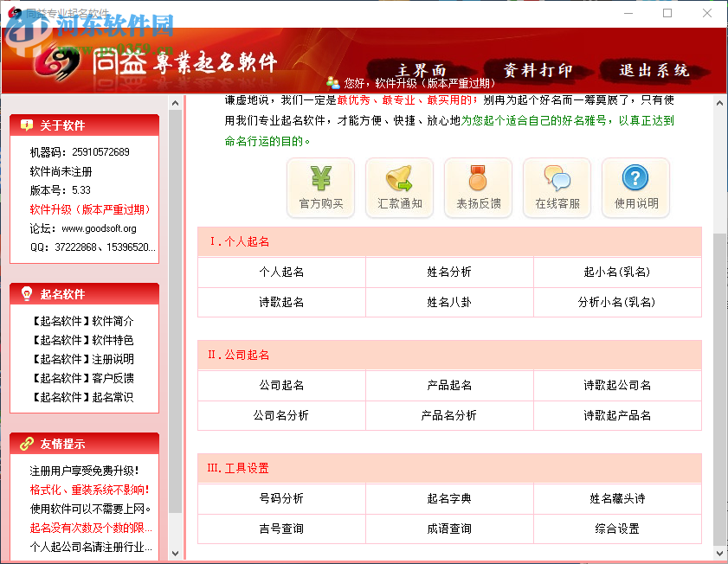
Task: Click the 官方购买 purchase icon
Action: pos(320,187)
